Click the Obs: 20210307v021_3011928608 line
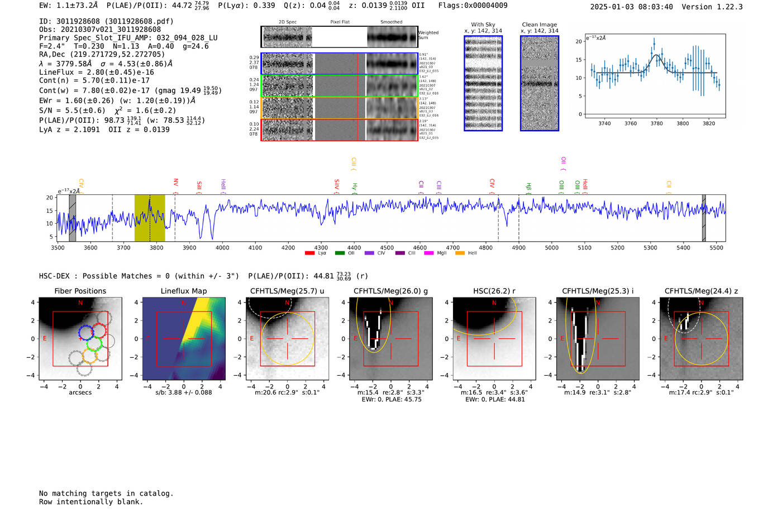The image size is (782, 532). point(100,30)
